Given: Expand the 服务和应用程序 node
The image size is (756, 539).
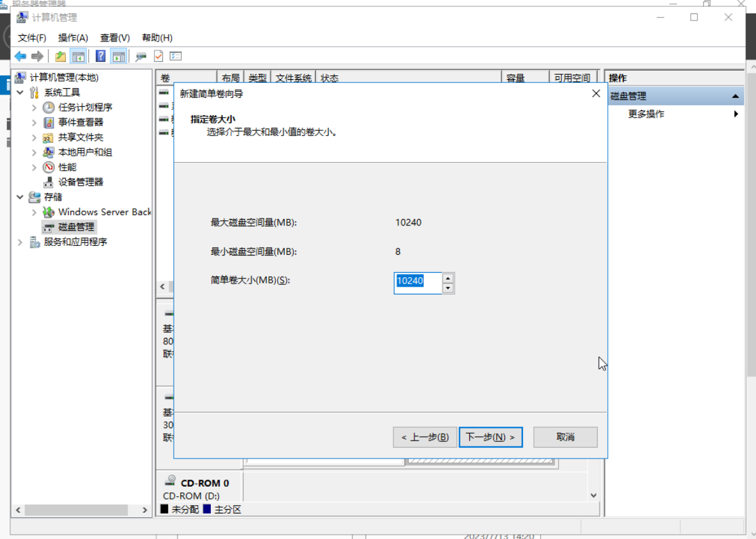Looking at the screenshot, I should point(20,242).
